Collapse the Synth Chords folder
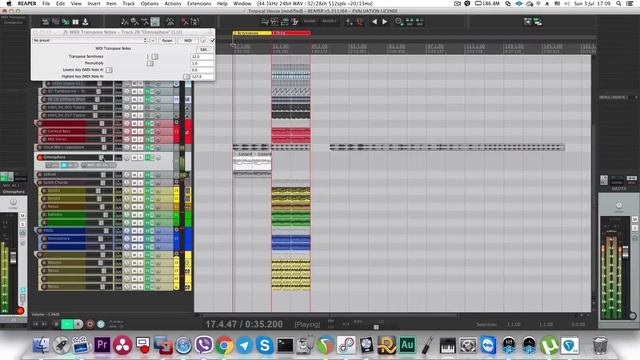Viewport: 640px width, 360px height. tap(177, 182)
